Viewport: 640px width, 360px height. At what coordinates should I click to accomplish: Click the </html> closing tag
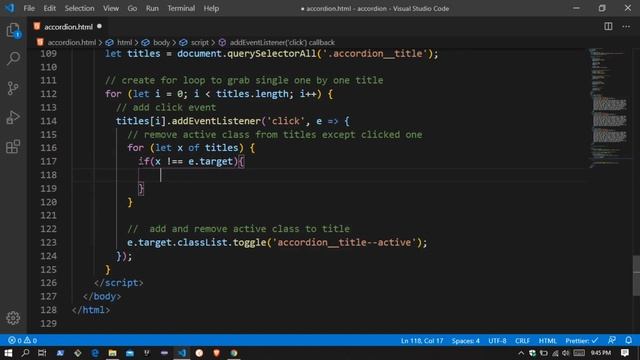(91, 310)
